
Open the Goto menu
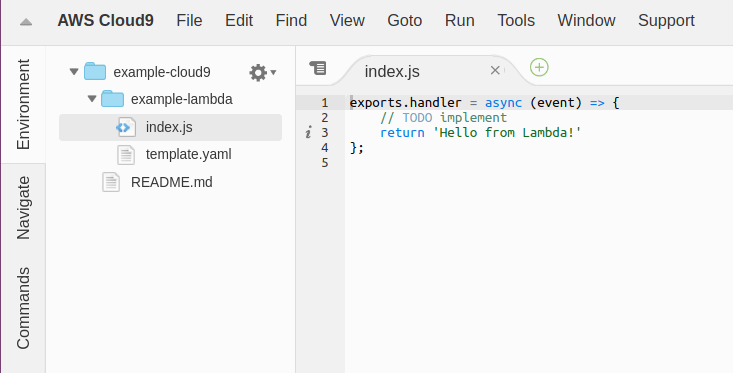pyautogui.click(x=404, y=21)
